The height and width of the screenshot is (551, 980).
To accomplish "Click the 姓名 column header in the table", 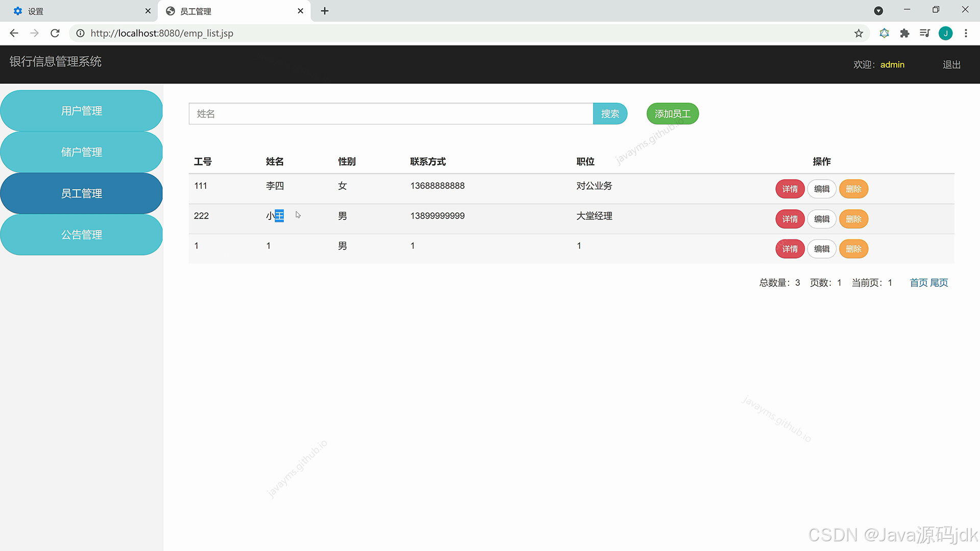I will (x=275, y=162).
